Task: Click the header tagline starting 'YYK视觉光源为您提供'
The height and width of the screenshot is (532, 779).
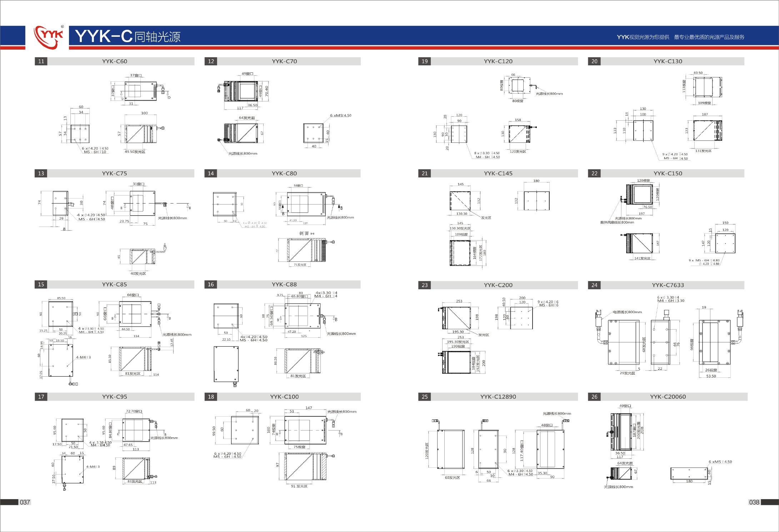Action: coord(680,37)
